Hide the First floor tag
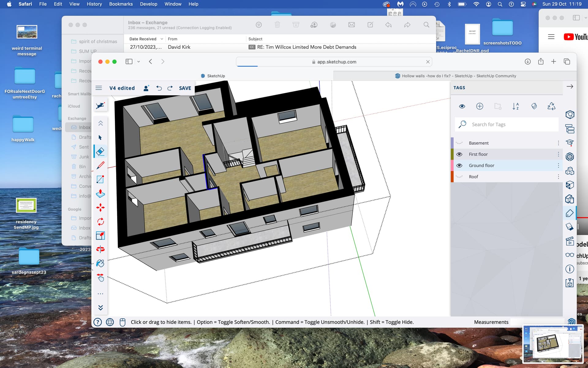Viewport: 588px width, 368px height. [x=459, y=154]
